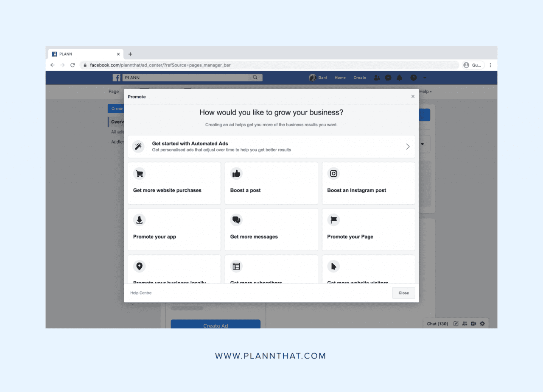Click browser back arrow
This screenshot has width=543, height=392.
[53, 65]
